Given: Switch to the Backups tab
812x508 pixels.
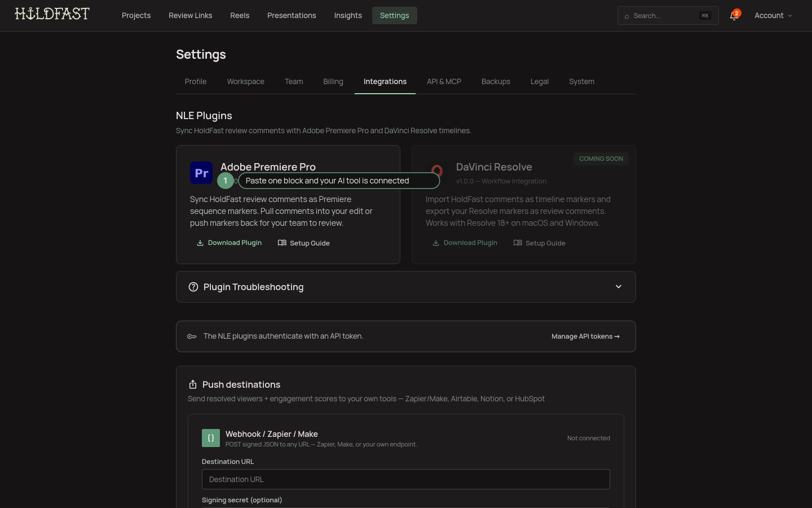Looking at the screenshot, I should click(496, 81).
